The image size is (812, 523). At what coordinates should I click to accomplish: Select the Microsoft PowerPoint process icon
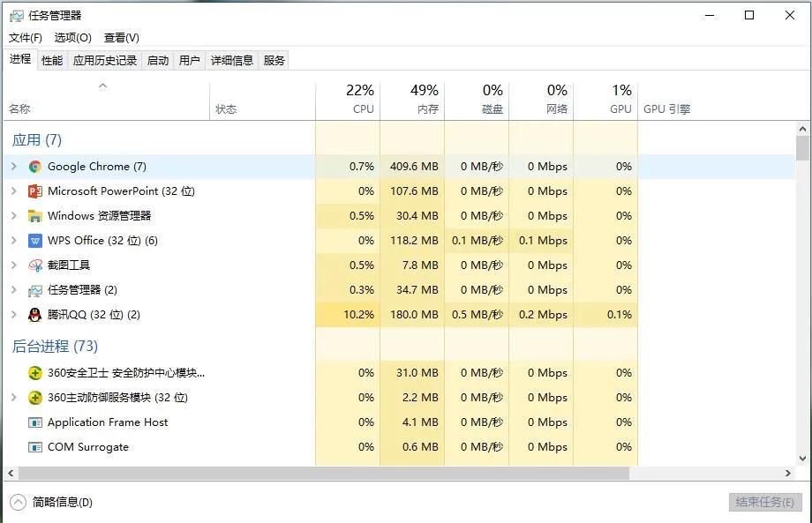(35, 191)
